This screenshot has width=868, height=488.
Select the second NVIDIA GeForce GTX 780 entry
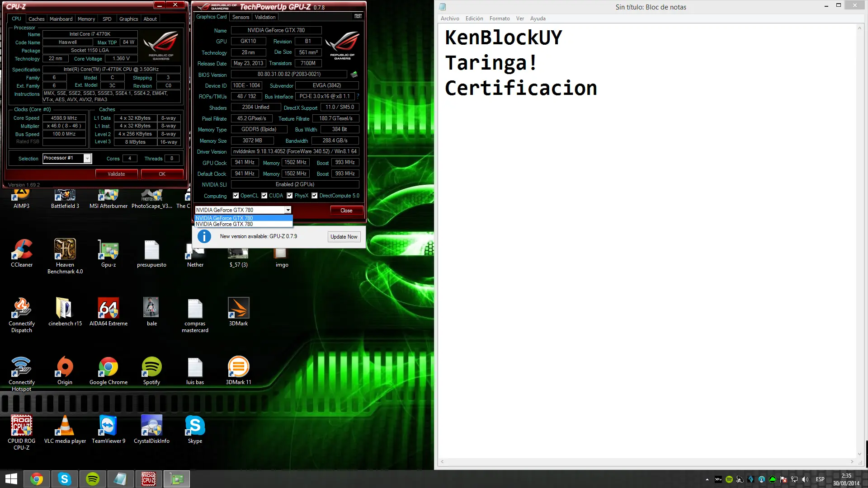[x=244, y=224]
